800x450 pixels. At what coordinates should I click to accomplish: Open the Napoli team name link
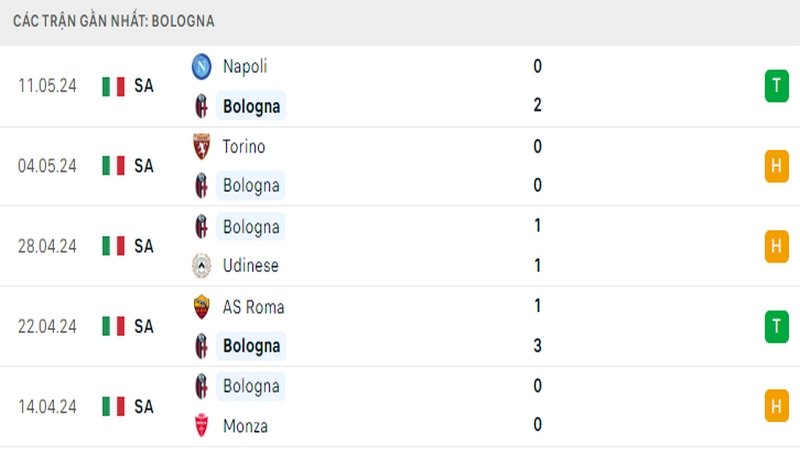(245, 66)
